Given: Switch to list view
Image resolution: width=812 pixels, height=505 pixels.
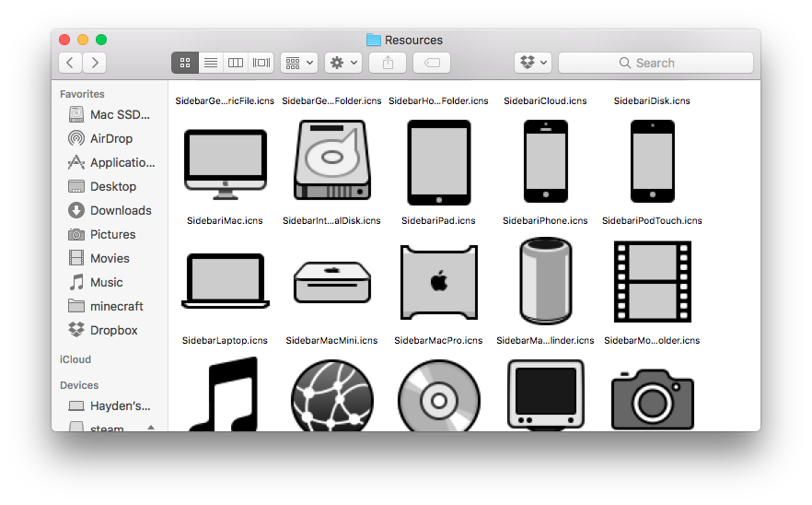Looking at the screenshot, I should (x=210, y=63).
